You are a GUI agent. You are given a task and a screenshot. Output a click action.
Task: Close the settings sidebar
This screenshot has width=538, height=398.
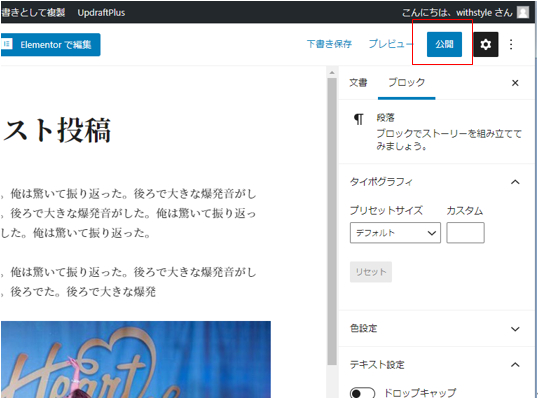[515, 83]
